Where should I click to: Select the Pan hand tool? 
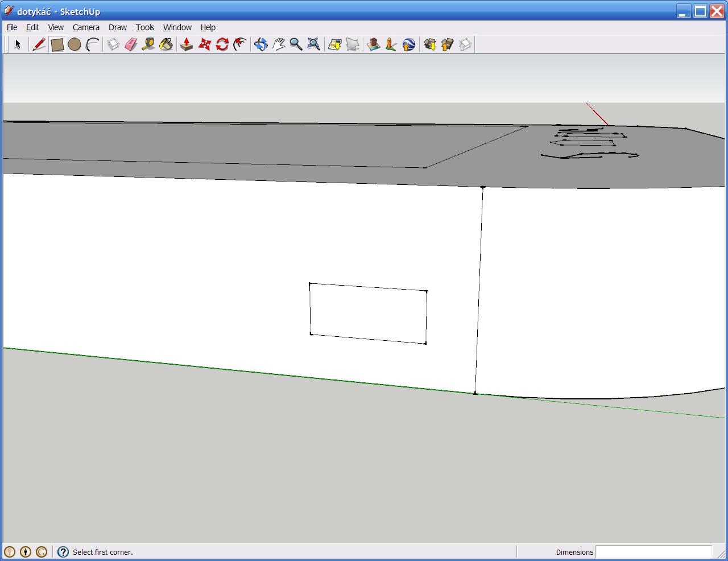pyautogui.click(x=278, y=44)
